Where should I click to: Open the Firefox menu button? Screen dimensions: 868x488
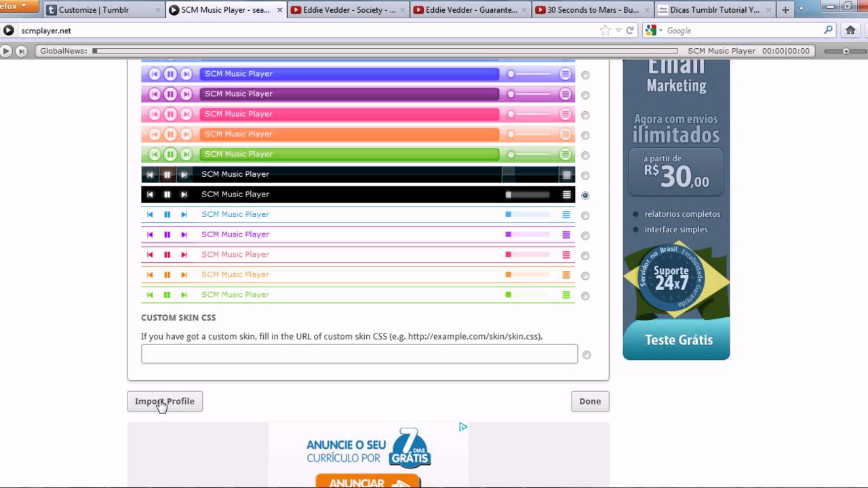(19, 7)
